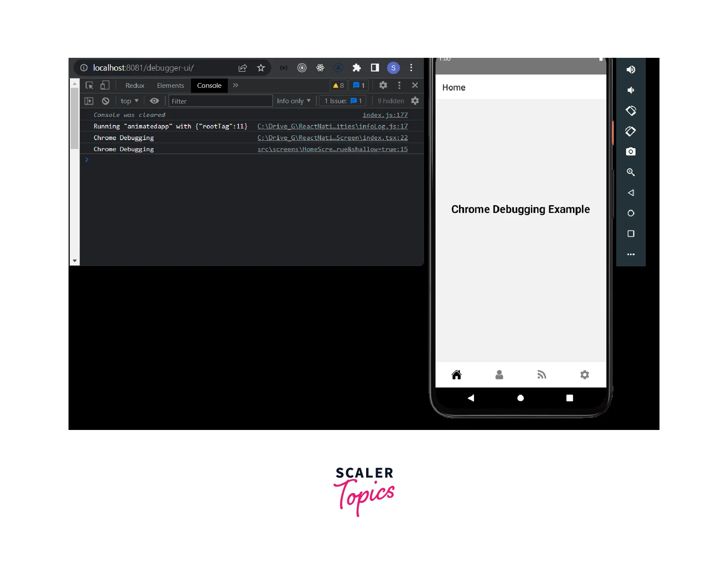This screenshot has height=561, width=728.
Task: Show the console sidebar panel
Action: [x=89, y=101]
